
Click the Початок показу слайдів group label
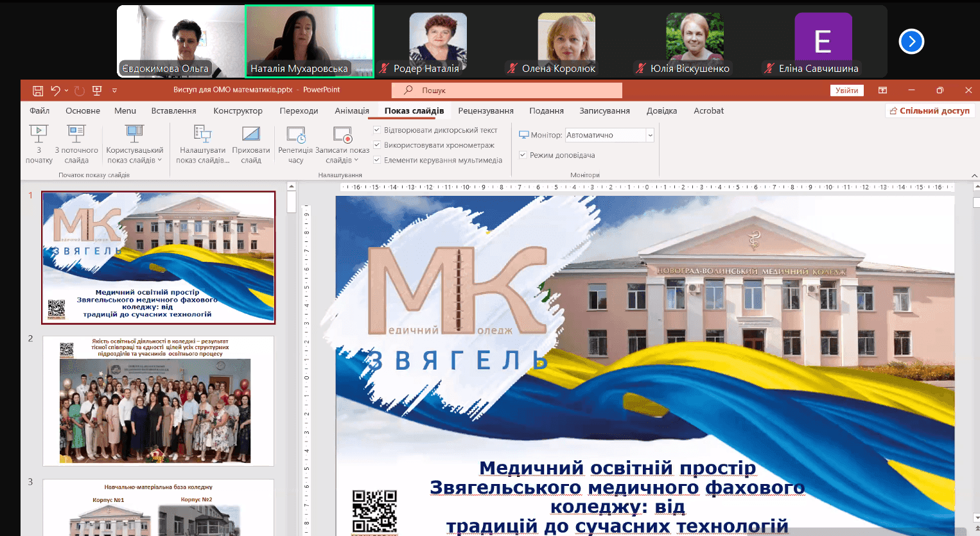pyautogui.click(x=94, y=175)
